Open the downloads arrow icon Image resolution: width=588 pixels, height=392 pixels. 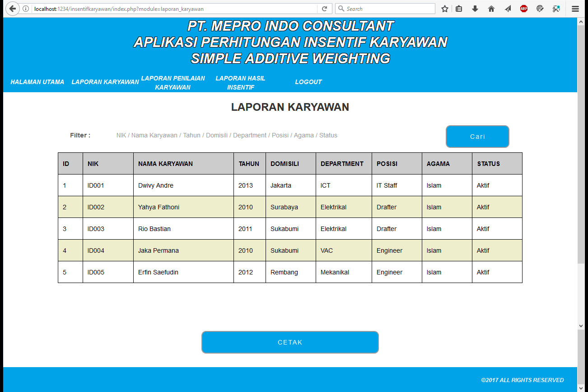click(x=475, y=9)
